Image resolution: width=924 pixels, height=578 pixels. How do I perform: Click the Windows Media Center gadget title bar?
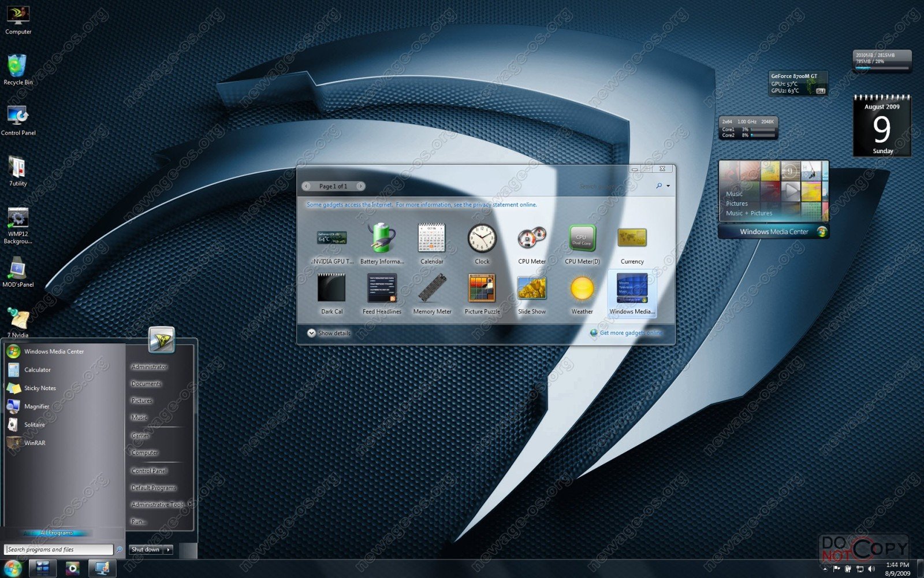point(774,232)
